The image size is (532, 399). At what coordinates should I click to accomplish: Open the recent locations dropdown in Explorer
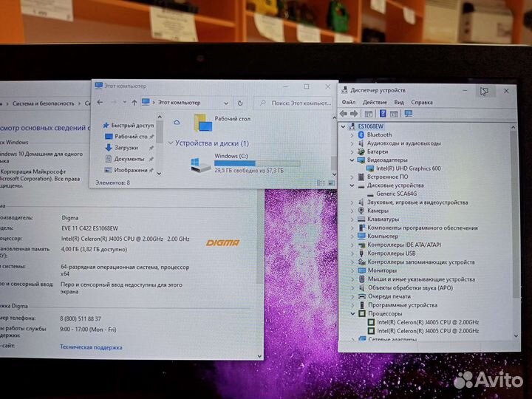[125, 103]
